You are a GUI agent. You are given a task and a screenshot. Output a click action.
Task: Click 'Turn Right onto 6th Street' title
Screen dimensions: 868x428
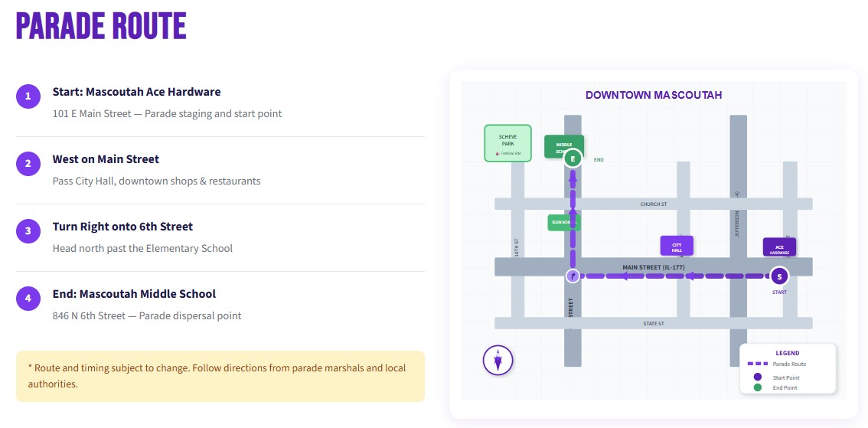click(123, 227)
